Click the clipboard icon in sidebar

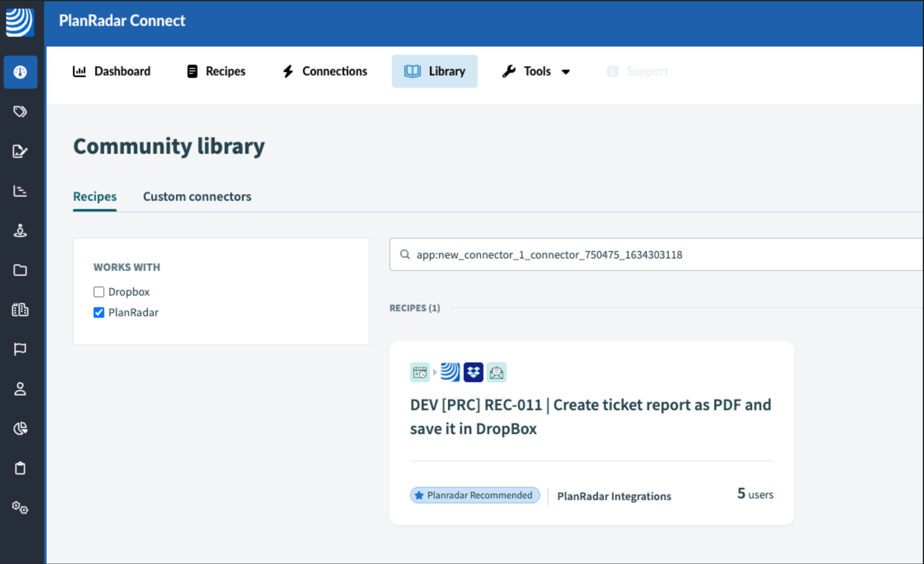tap(20, 468)
